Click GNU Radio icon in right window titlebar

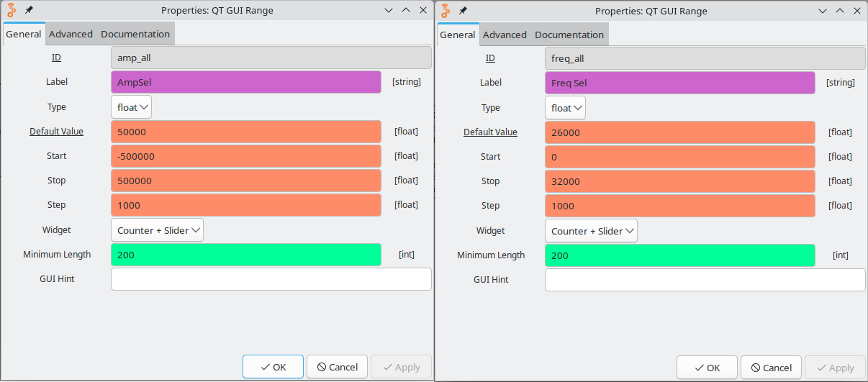[x=446, y=11]
